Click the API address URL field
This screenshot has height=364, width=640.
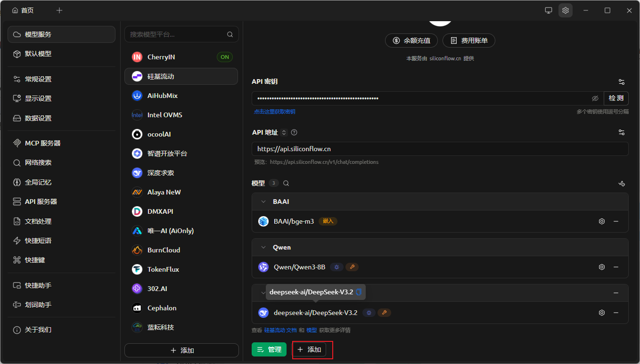pyautogui.click(x=440, y=149)
